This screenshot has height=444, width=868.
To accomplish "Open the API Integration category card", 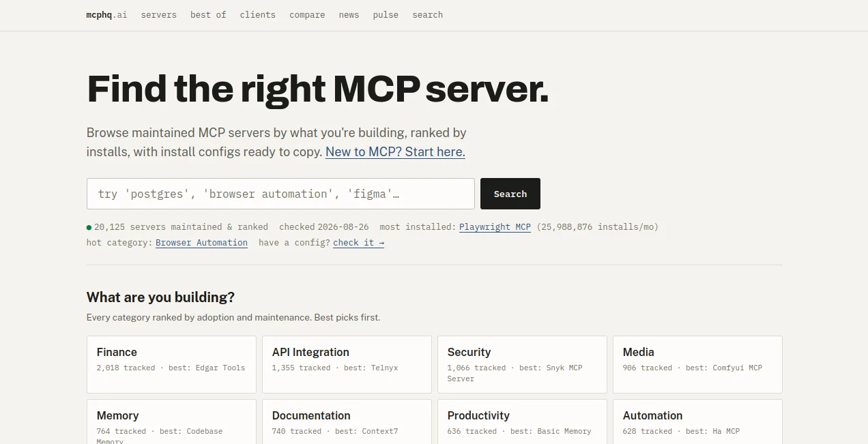I will [x=347, y=364].
